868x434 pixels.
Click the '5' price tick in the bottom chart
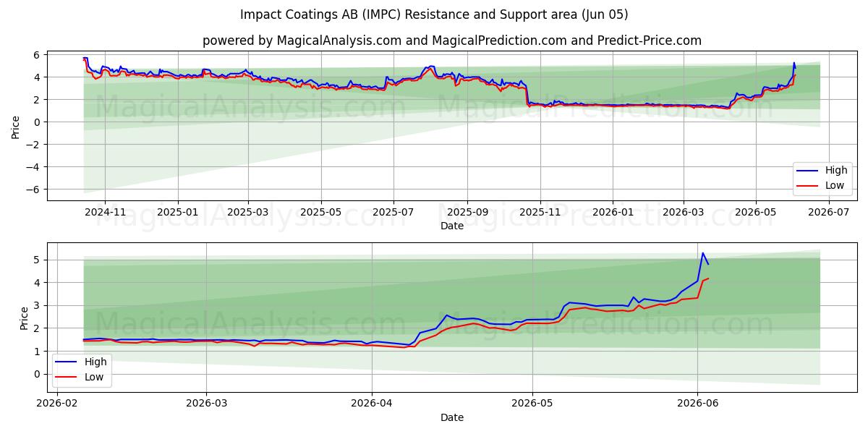(x=38, y=260)
